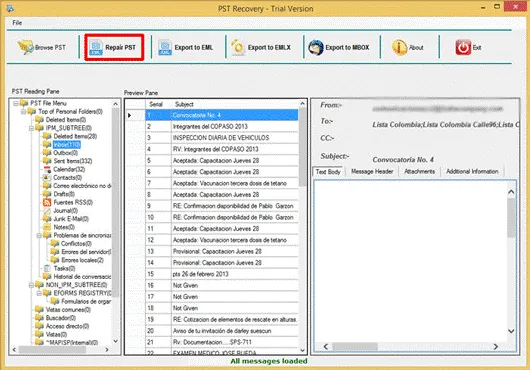The width and height of the screenshot is (530, 370).
Task: Select the Outbox(0) folder
Action: point(66,153)
